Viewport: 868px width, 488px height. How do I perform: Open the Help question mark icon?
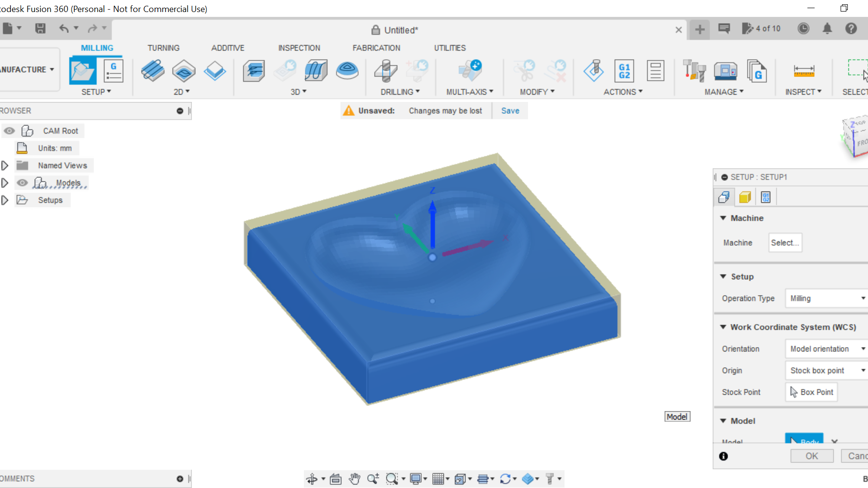[x=851, y=28]
